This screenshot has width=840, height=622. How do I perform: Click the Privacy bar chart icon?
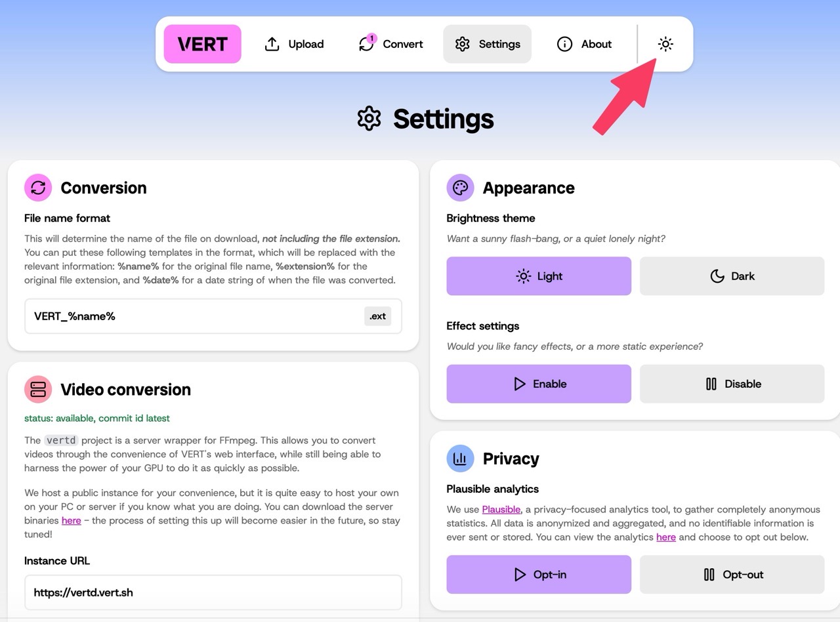click(x=460, y=459)
